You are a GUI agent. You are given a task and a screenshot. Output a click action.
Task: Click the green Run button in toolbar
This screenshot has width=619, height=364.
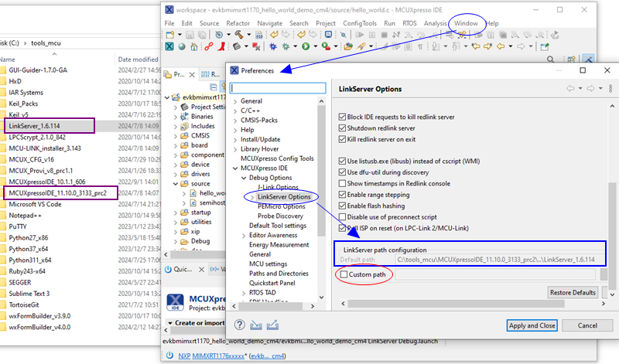point(306,46)
